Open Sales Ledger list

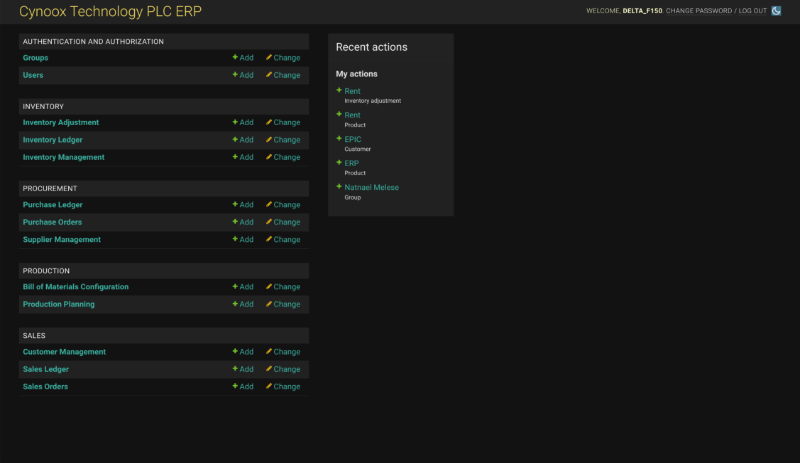(x=45, y=369)
